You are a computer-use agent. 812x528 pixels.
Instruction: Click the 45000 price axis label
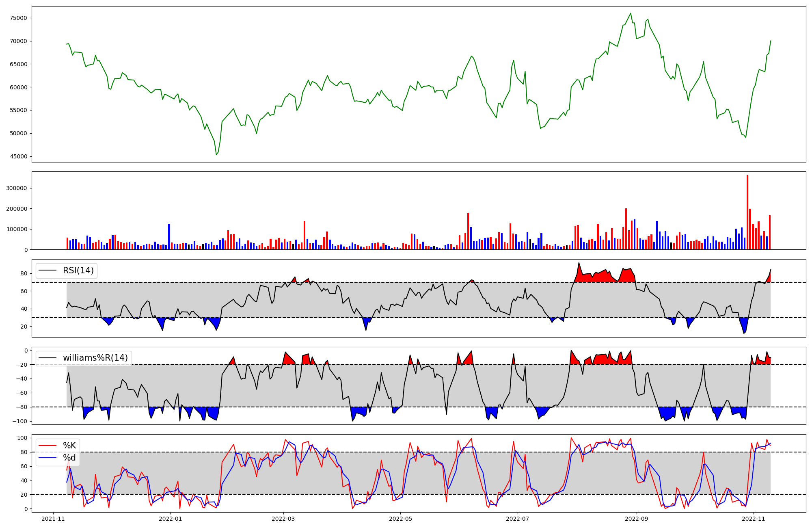point(18,156)
